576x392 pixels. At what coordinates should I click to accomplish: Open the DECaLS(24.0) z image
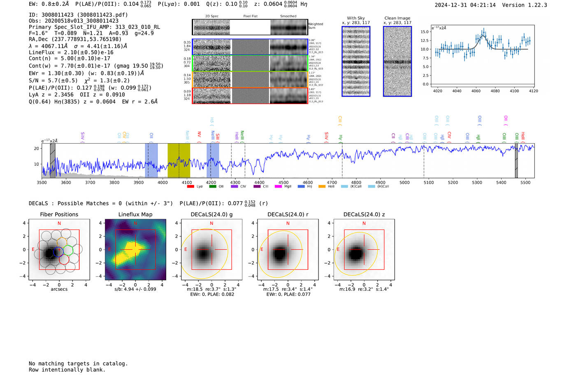[x=364, y=250]
